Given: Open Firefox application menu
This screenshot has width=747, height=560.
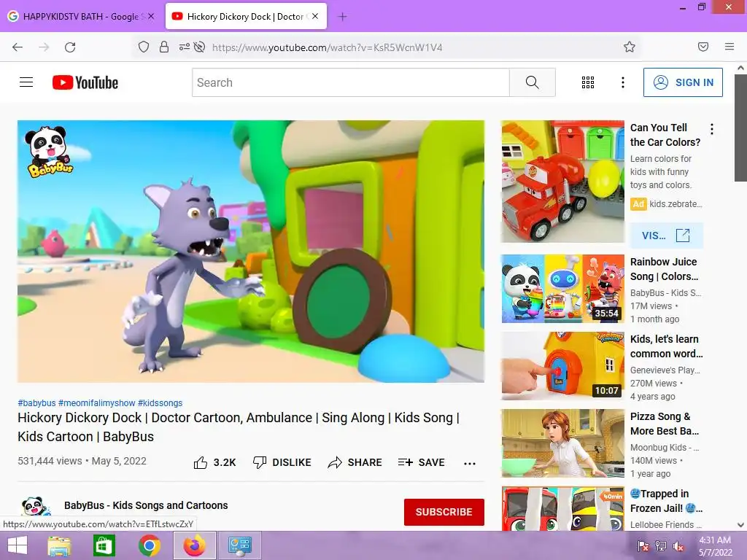Looking at the screenshot, I should pos(729,47).
